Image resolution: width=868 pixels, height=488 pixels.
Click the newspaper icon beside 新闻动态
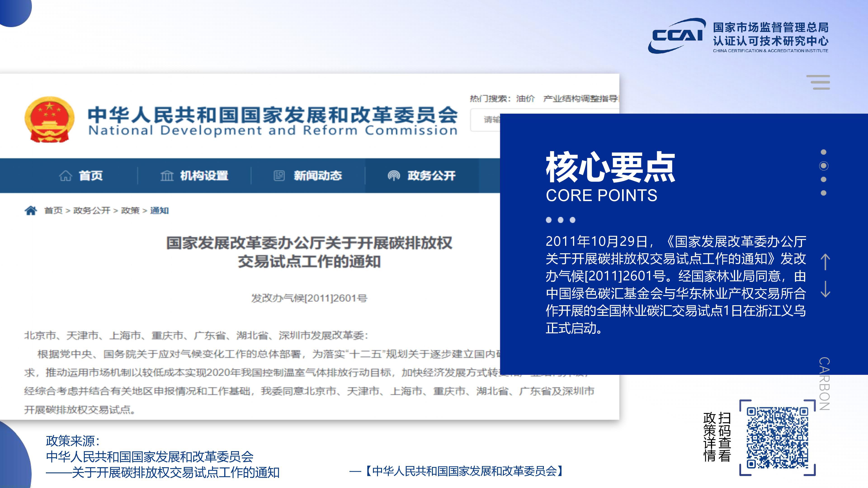(x=279, y=176)
